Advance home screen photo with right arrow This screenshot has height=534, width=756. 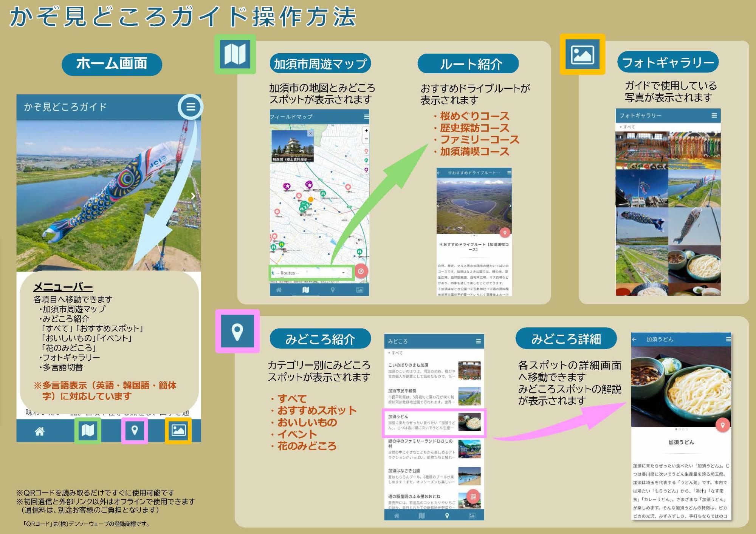pos(193,196)
